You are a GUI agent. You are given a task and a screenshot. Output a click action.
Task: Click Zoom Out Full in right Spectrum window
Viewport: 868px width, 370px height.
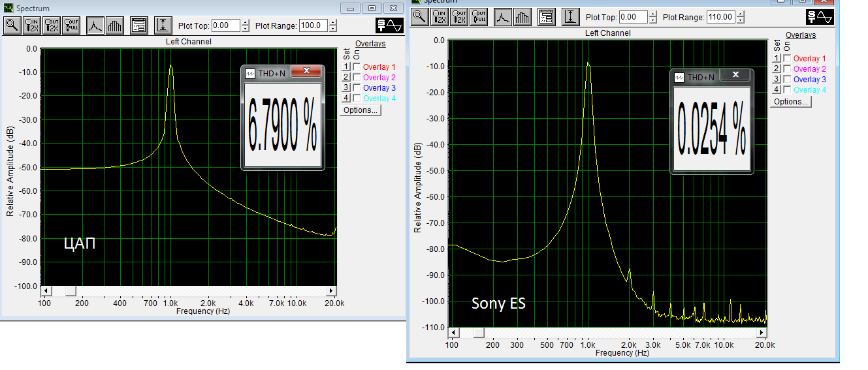pyautogui.click(x=479, y=16)
